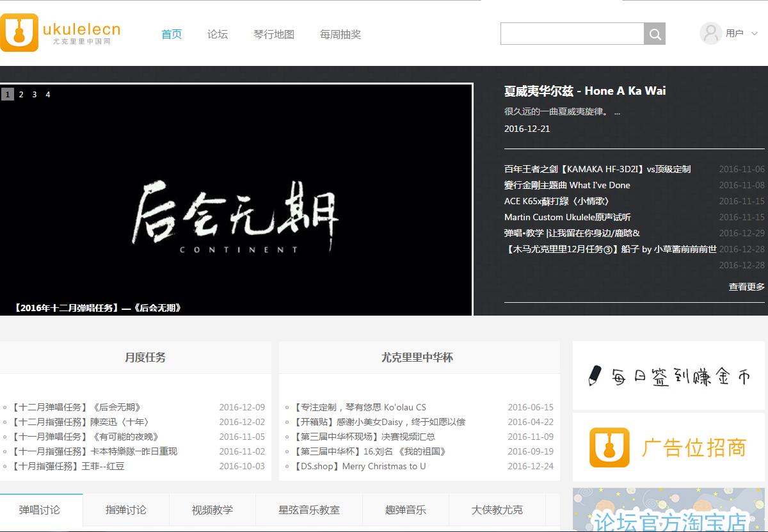Open 【十一月指彈任務】卡本特樂隊 entry
Screen dimensions: 768x532
click(x=94, y=451)
